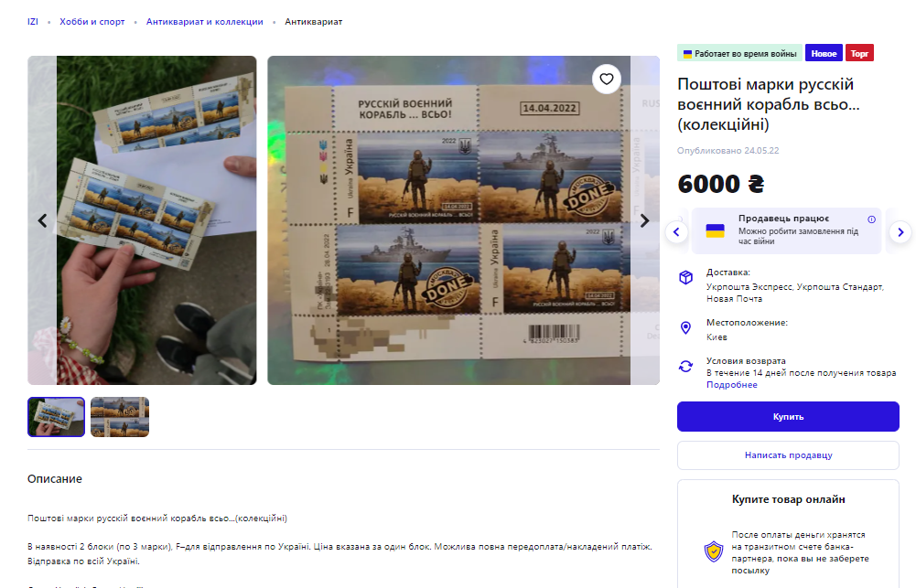Show next photo in gallery

tap(644, 220)
